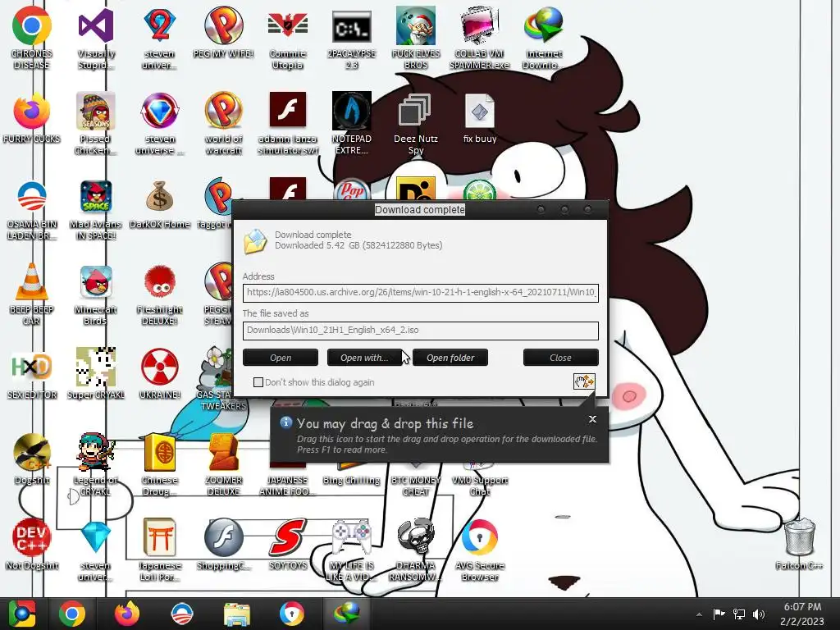
Task: Click the folder icon in download dialog
Action: point(255,241)
